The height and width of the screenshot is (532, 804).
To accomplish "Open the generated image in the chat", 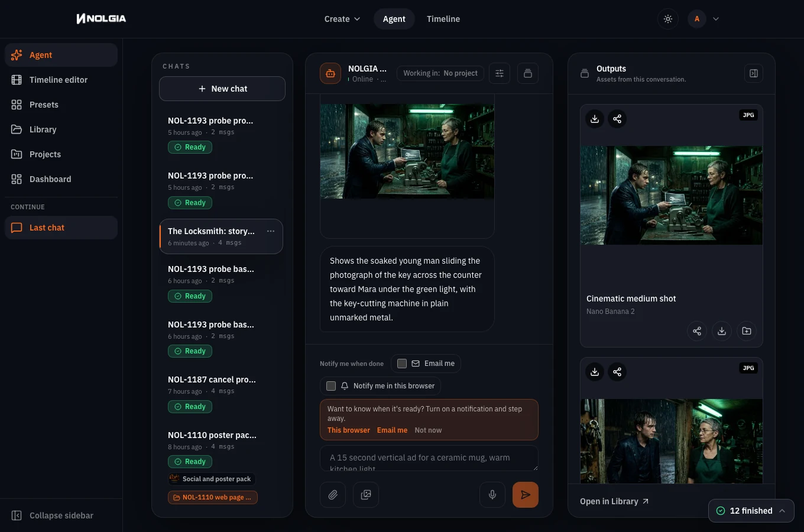I will click(x=407, y=151).
